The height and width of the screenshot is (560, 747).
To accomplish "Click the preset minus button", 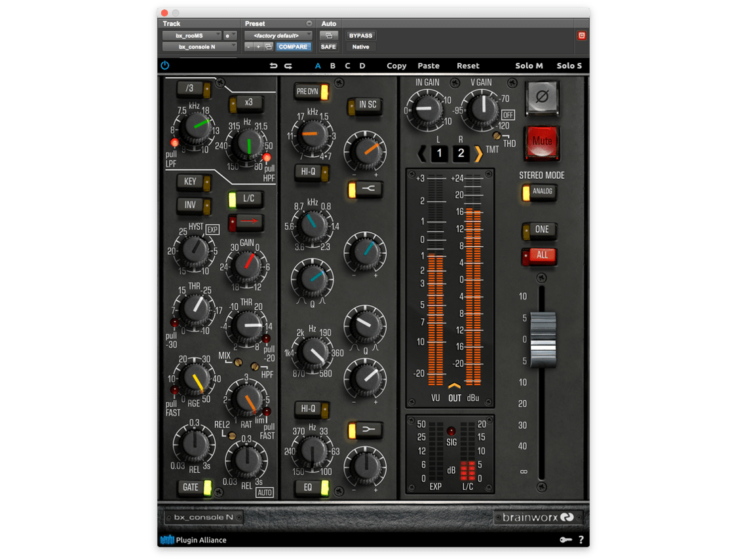I will pos(249,47).
